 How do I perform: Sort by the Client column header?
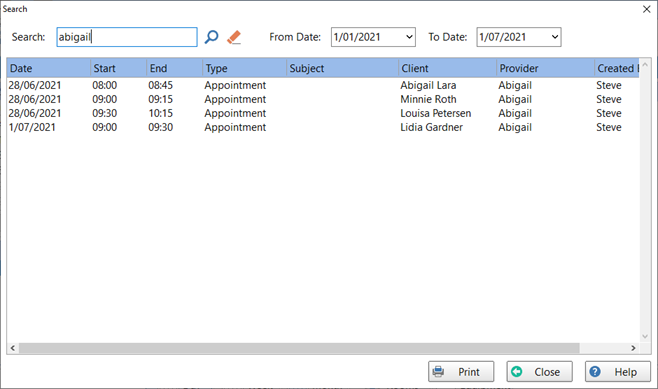click(447, 68)
